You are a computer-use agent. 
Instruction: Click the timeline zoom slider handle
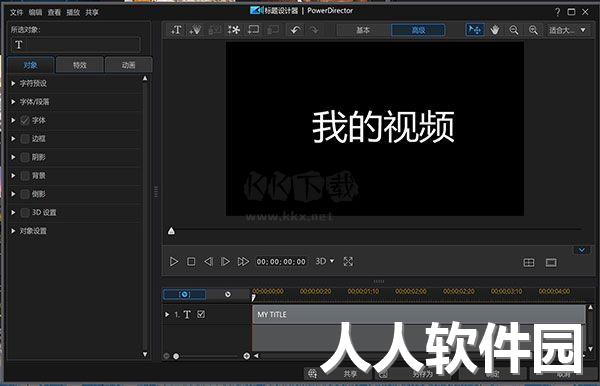176,356
